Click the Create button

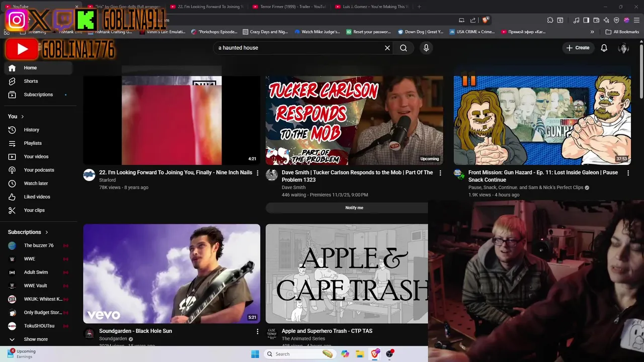[578, 48]
